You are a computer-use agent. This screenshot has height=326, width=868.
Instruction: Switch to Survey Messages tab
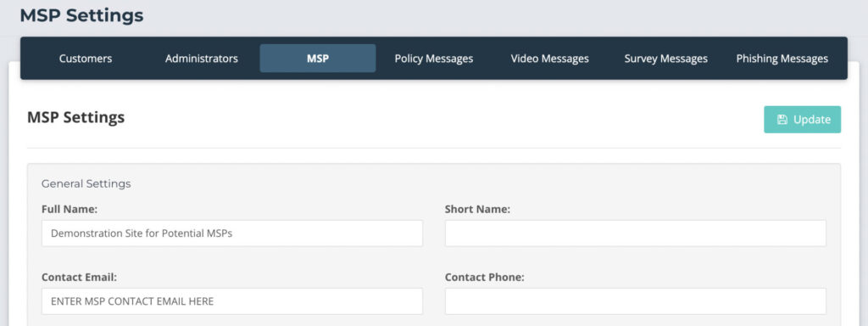point(666,59)
